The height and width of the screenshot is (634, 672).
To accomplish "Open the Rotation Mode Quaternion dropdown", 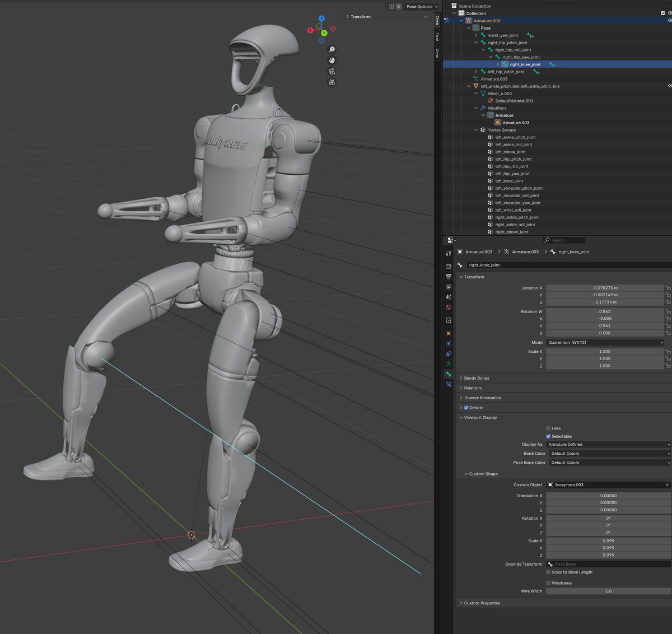I will (x=605, y=342).
